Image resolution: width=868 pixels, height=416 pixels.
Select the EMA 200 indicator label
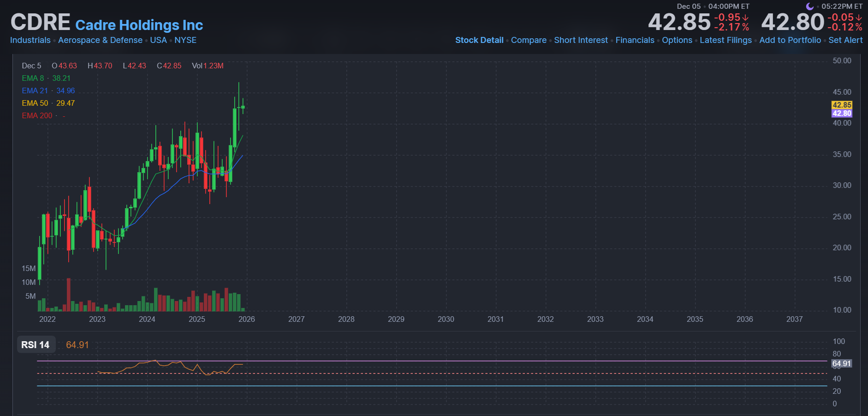coord(37,116)
